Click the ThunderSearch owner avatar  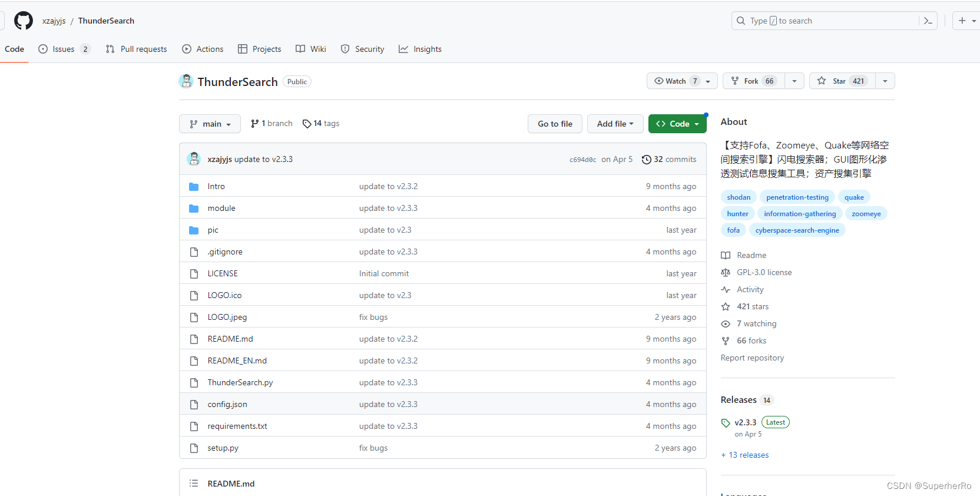point(186,81)
